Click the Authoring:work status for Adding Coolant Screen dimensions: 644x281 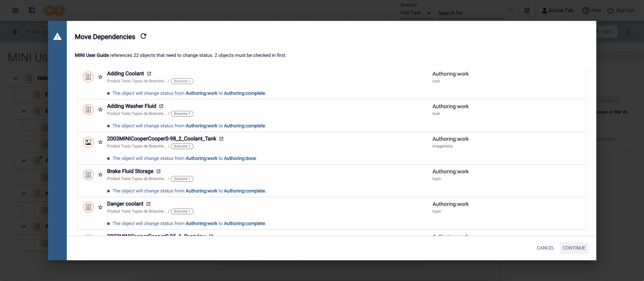coord(450,74)
